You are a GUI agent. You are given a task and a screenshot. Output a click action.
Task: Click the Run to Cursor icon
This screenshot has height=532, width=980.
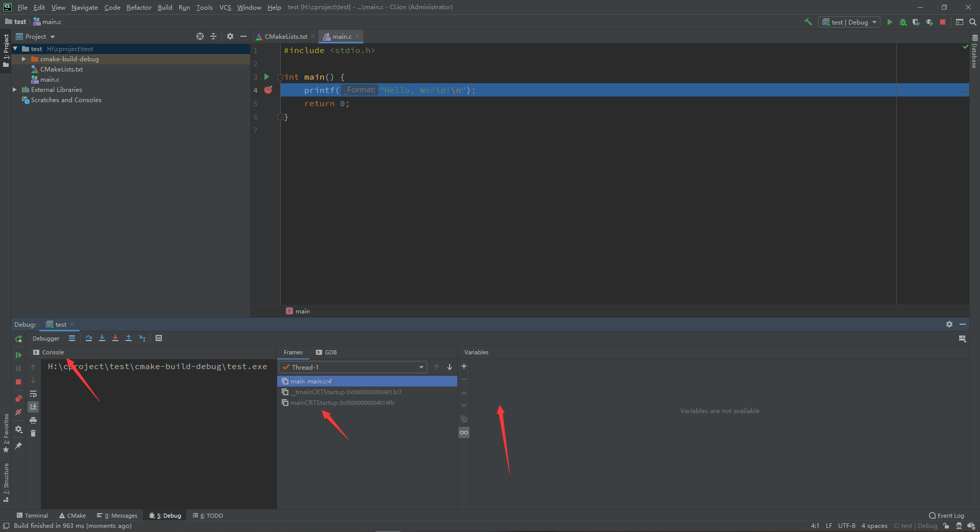142,338
